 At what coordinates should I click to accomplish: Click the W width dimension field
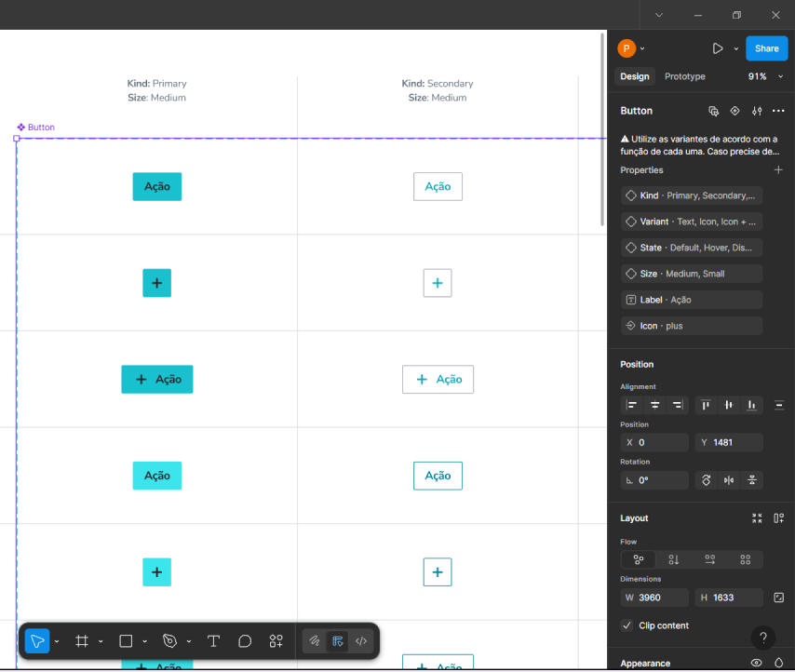[x=654, y=598]
